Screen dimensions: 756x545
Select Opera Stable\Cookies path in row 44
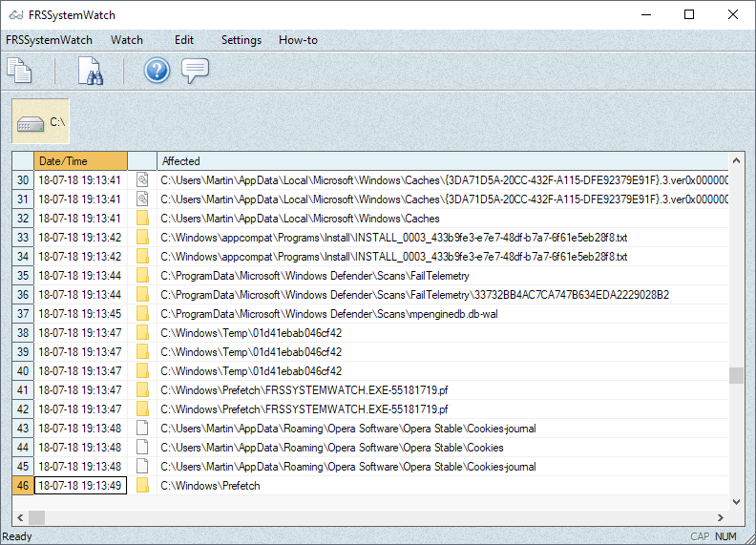(332, 448)
